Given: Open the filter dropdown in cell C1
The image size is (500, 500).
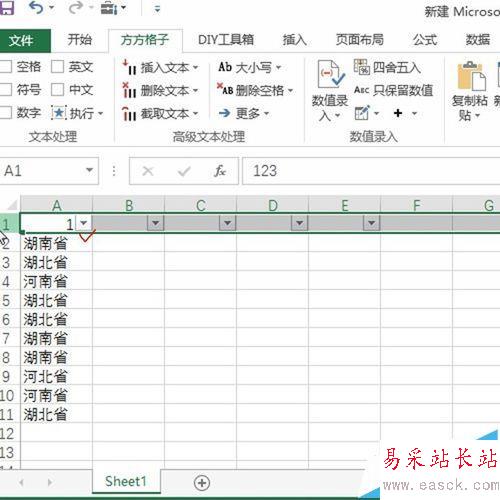Looking at the screenshot, I should point(228,223).
